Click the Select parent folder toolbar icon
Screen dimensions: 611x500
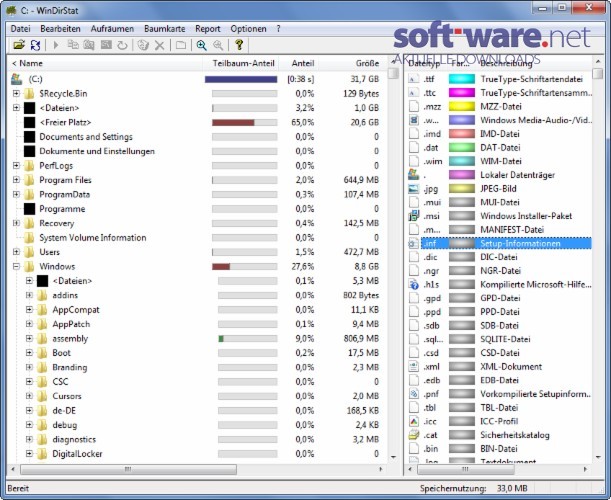click(x=180, y=45)
